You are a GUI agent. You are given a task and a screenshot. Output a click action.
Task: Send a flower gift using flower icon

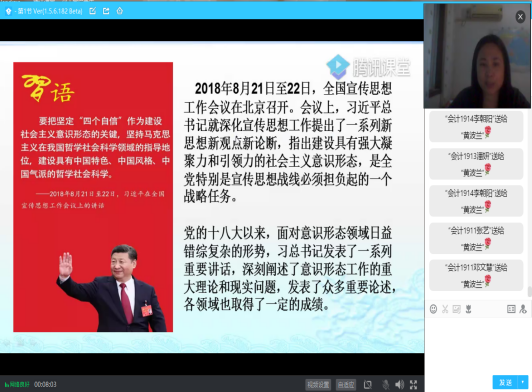(469, 309)
